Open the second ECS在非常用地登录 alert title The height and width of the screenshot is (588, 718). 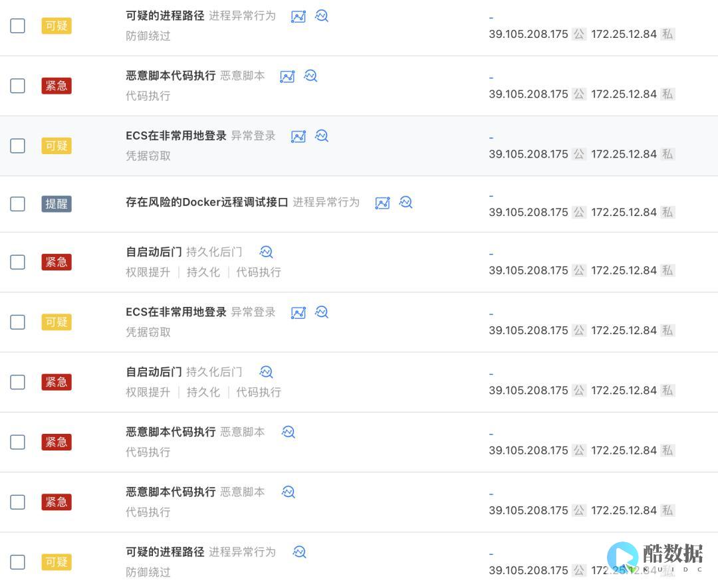(176, 312)
